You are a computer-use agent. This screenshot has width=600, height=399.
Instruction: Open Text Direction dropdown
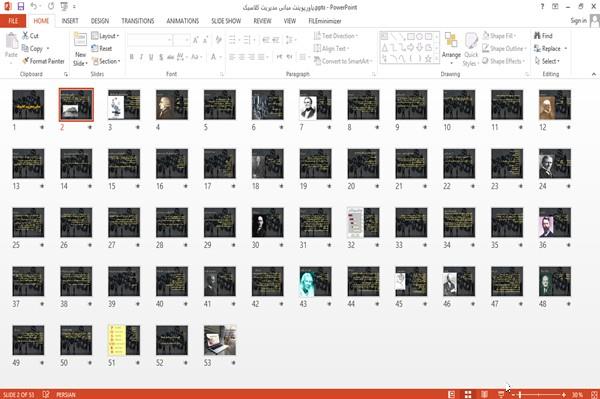(336, 36)
